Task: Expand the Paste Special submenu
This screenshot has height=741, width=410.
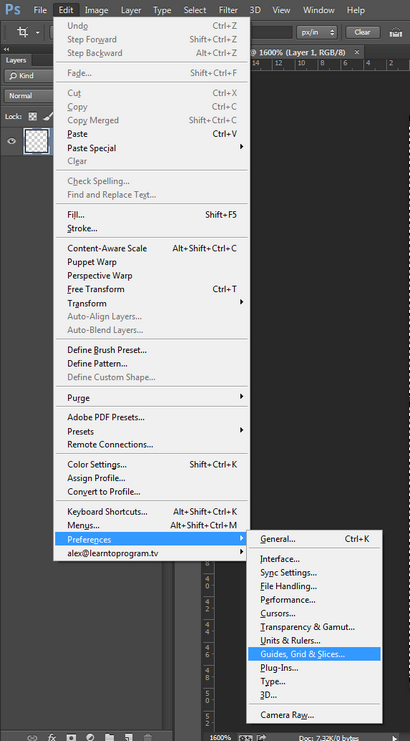Action: tap(152, 148)
